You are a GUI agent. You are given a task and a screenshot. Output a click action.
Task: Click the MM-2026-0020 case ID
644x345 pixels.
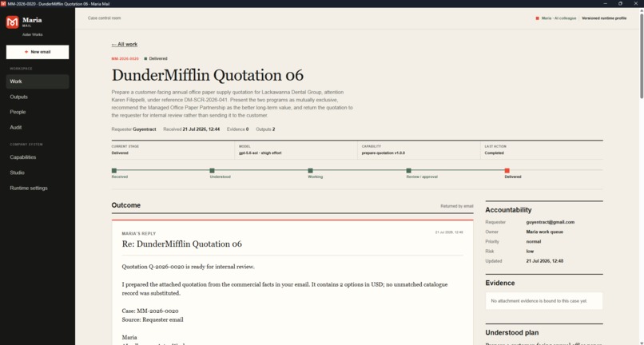pos(125,59)
